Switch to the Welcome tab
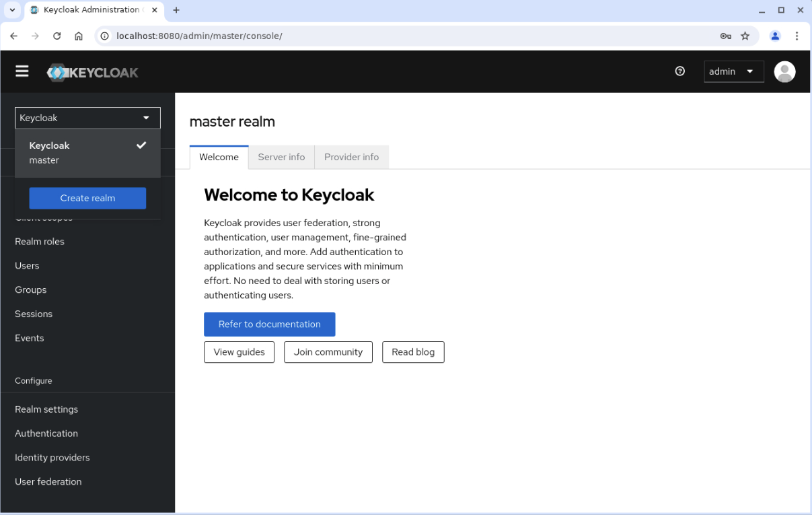Image resolution: width=812 pixels, height=515 pixels. tap(219, 157)
